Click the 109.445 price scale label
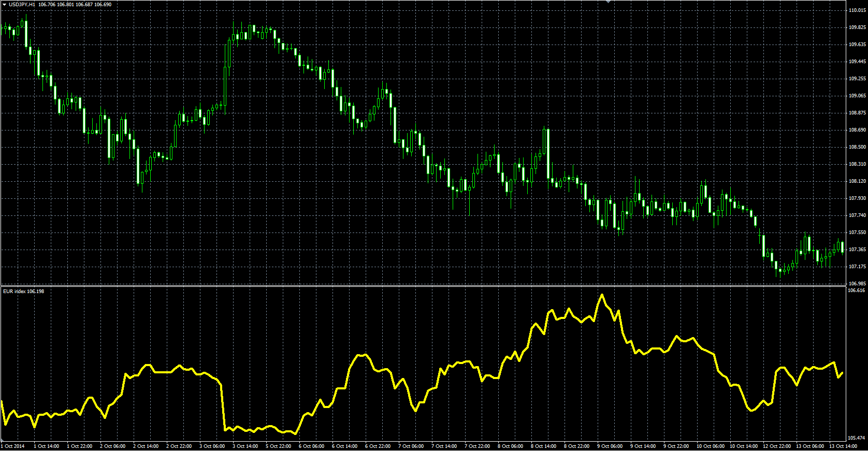The image size is (868, 451). point(857,62)
